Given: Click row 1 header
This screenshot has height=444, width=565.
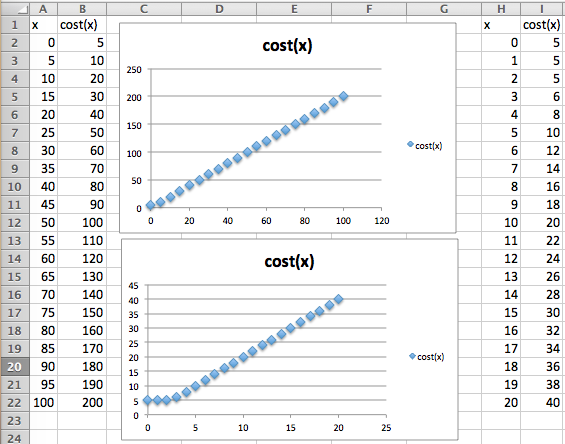Looking at the screenshot, I should 15,25.
